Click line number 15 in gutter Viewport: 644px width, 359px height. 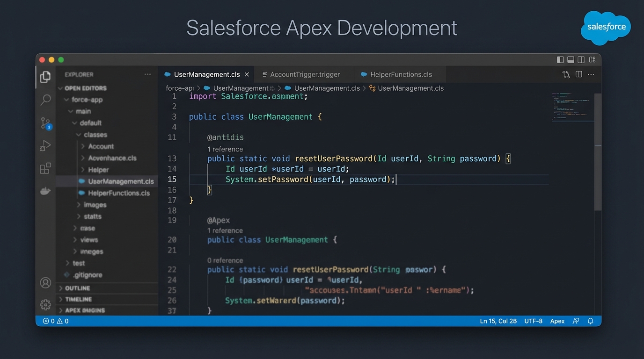172,179
